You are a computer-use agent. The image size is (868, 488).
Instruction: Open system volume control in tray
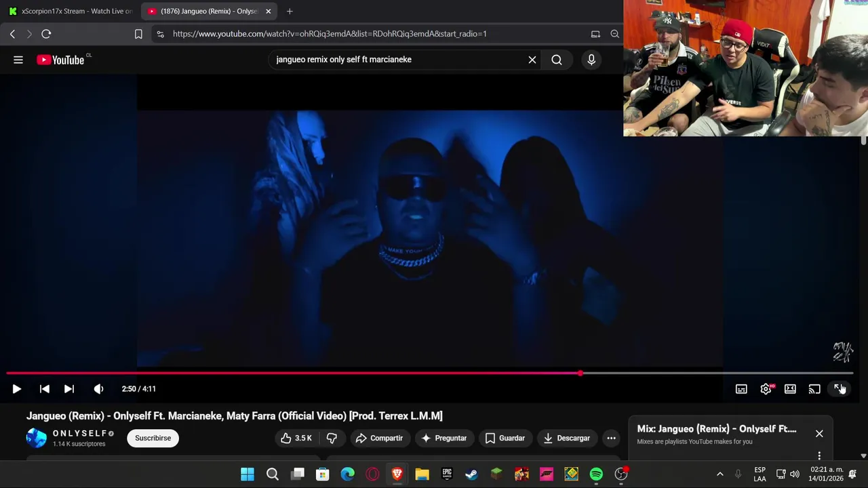point(795,474)
